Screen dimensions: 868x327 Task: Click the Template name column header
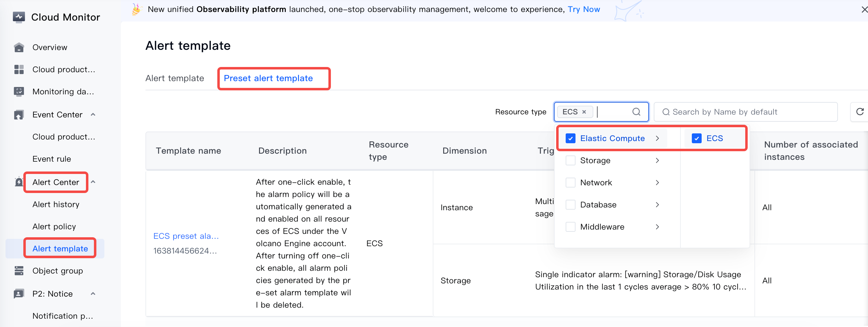tap(188, 151)
